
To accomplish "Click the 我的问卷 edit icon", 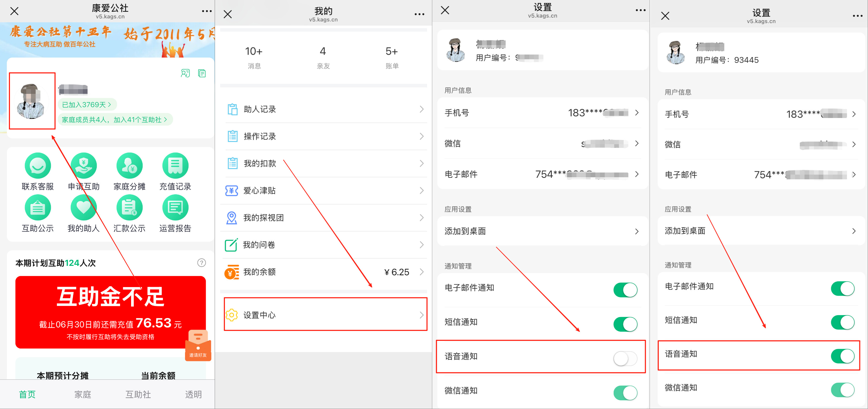I will coord(231,245).
